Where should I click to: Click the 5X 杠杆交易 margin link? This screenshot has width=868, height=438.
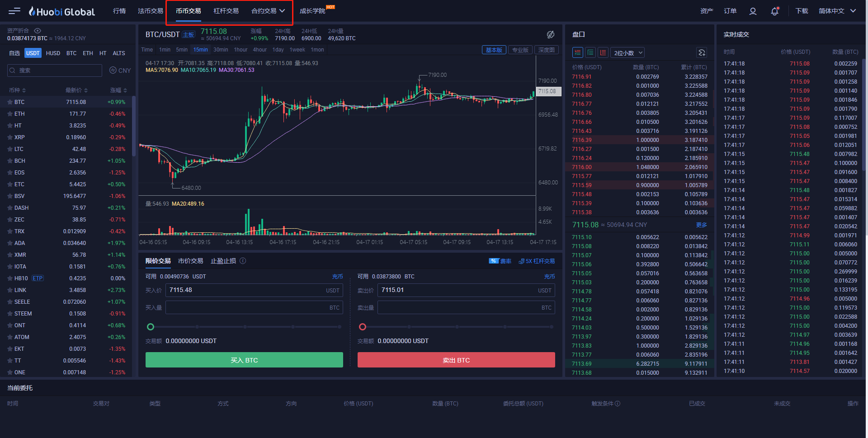(537, 261)
